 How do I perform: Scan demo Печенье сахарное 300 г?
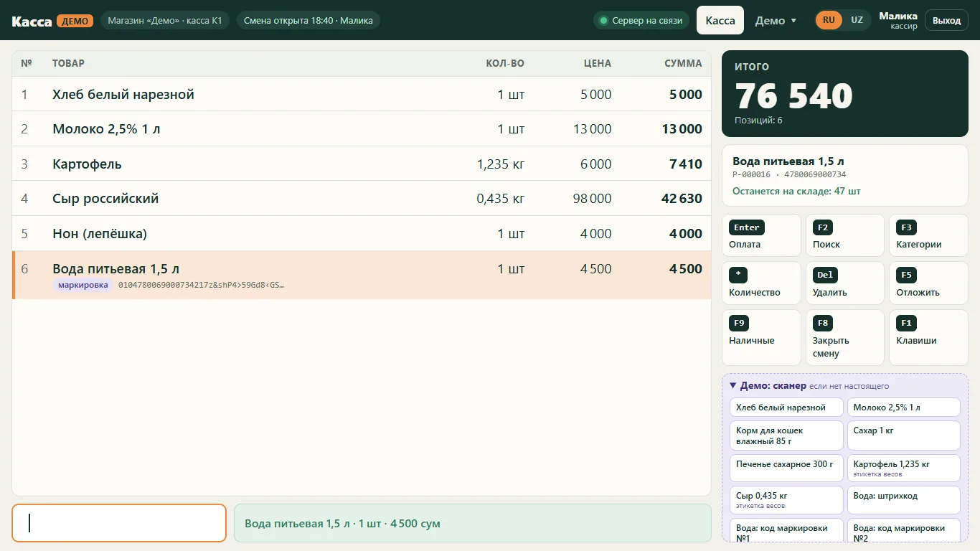786,468
